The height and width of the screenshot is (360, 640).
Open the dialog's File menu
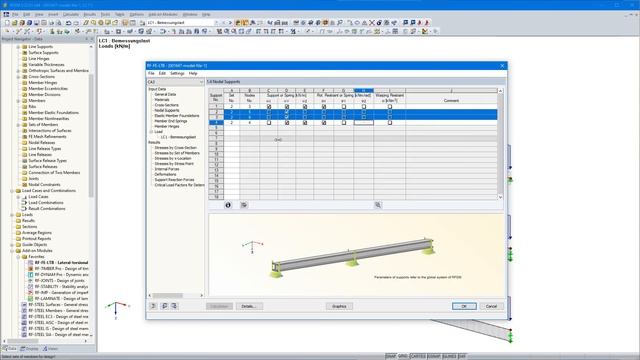[x=151, y=73]
